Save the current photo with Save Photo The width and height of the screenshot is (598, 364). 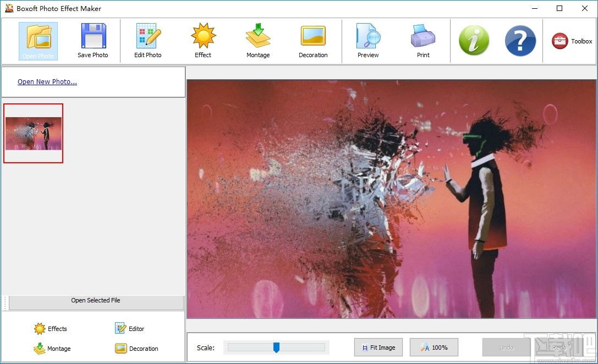coord(92,40)
